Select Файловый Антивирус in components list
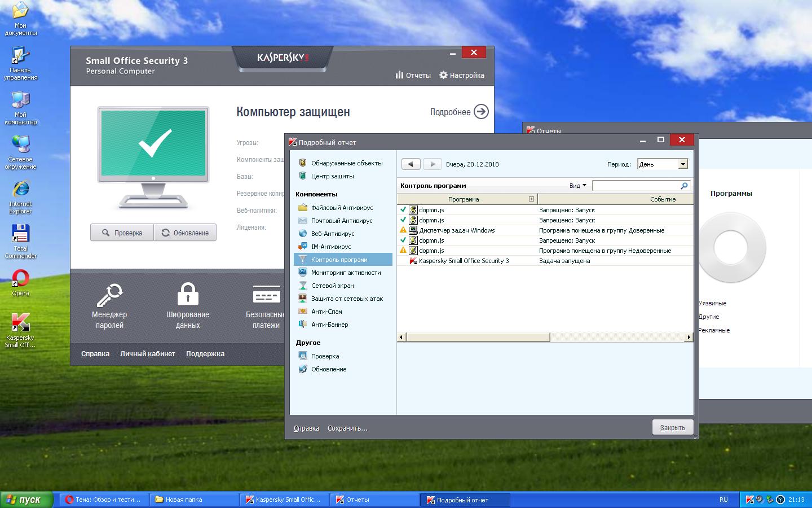 [x=342, y=208]
